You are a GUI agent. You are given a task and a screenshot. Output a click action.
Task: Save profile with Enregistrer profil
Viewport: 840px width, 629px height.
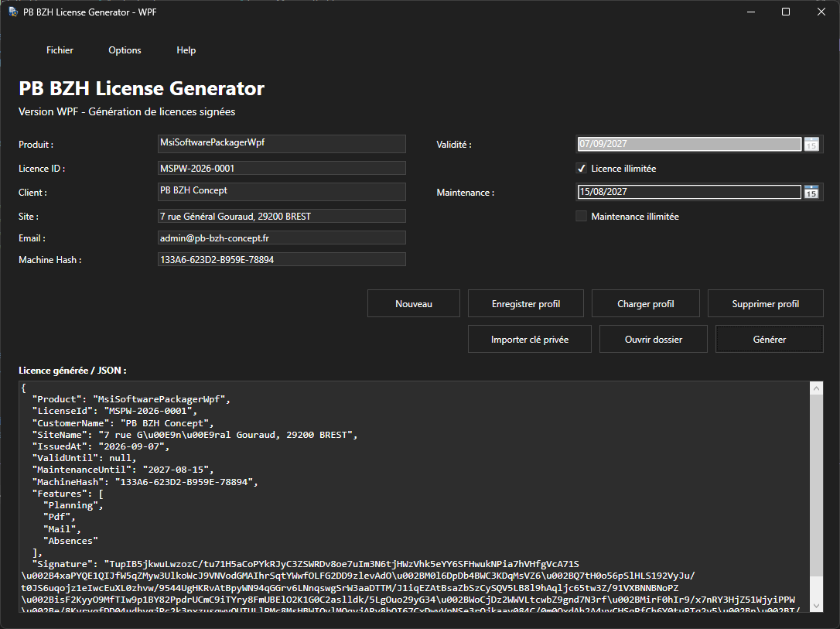(x=525, y=304)
